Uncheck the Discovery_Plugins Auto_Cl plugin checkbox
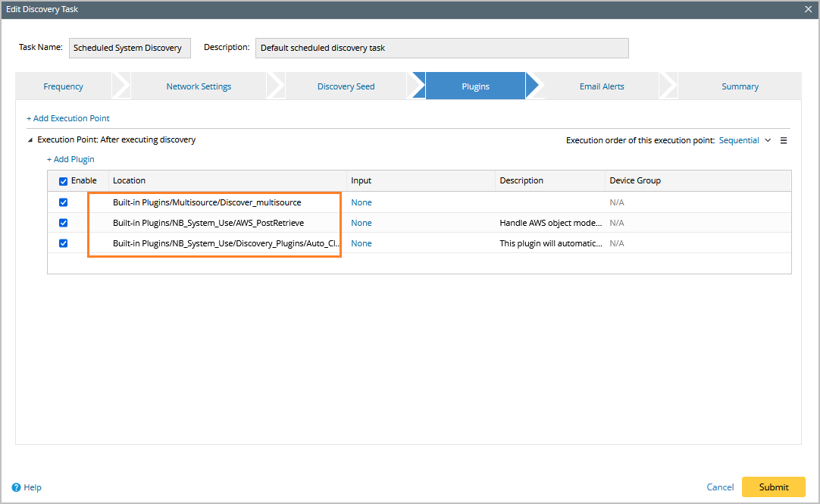Viewport: 820px width, 504px height. (63, 243)
